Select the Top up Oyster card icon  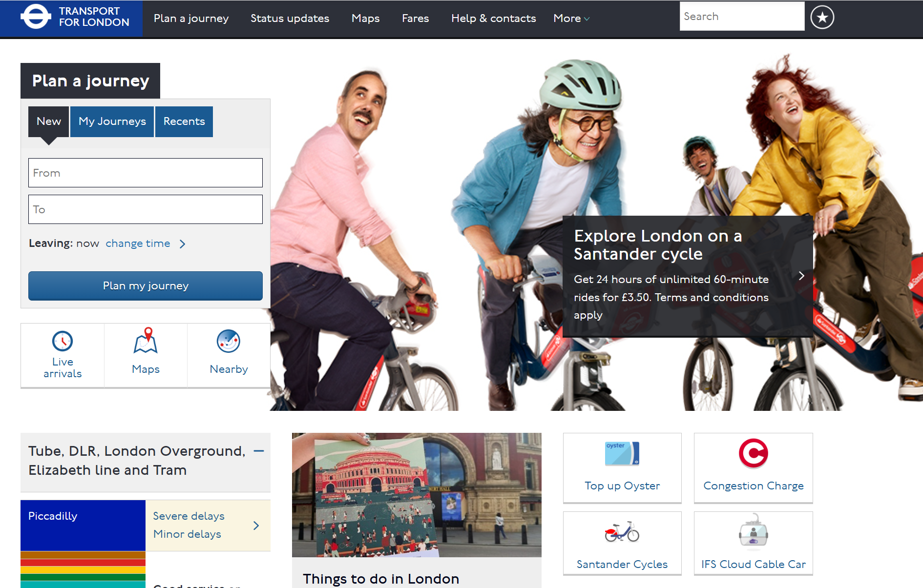(x=622, y=454)
